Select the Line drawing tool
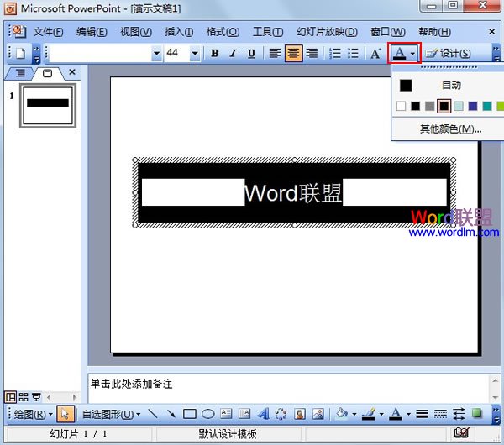Image resolution: width=504 pixels, height=445 pixels. tap(152, 414)
